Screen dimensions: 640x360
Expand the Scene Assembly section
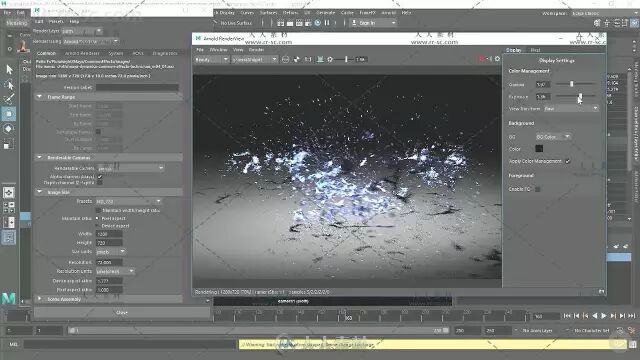coord(40,299)
